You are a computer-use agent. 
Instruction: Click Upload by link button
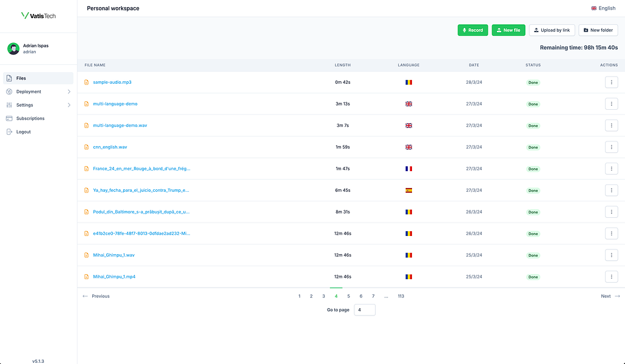click(x=552, y=30)
